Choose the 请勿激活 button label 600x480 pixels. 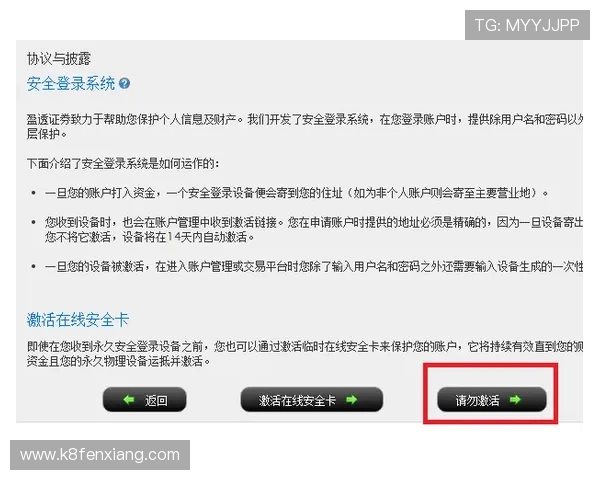coord(478,401)
